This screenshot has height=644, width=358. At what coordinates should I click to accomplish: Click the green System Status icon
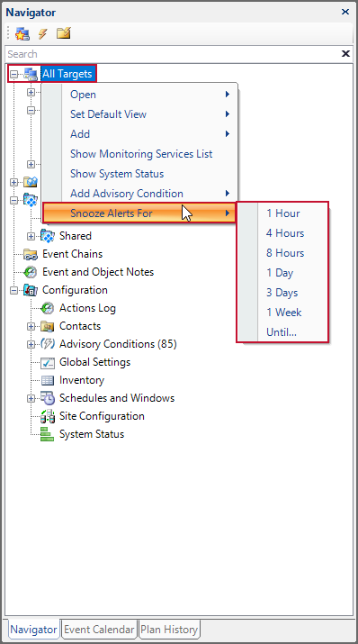(48, 434)
